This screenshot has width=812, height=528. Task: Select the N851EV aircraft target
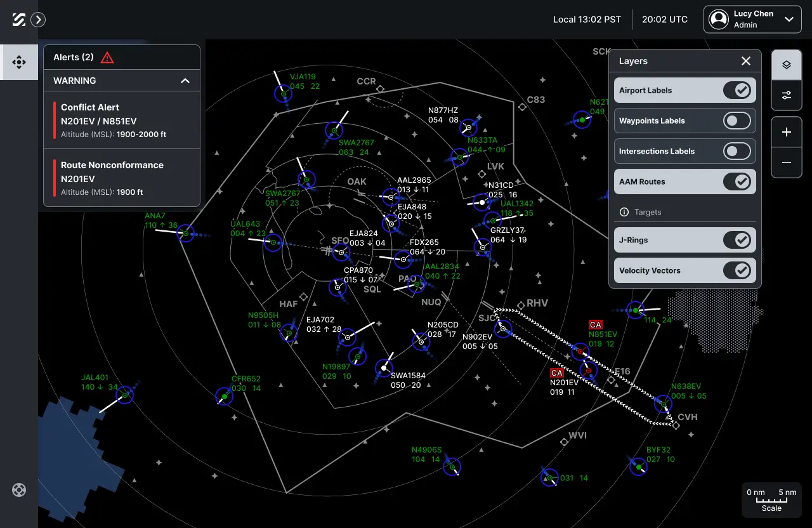(x=580, y=352)
